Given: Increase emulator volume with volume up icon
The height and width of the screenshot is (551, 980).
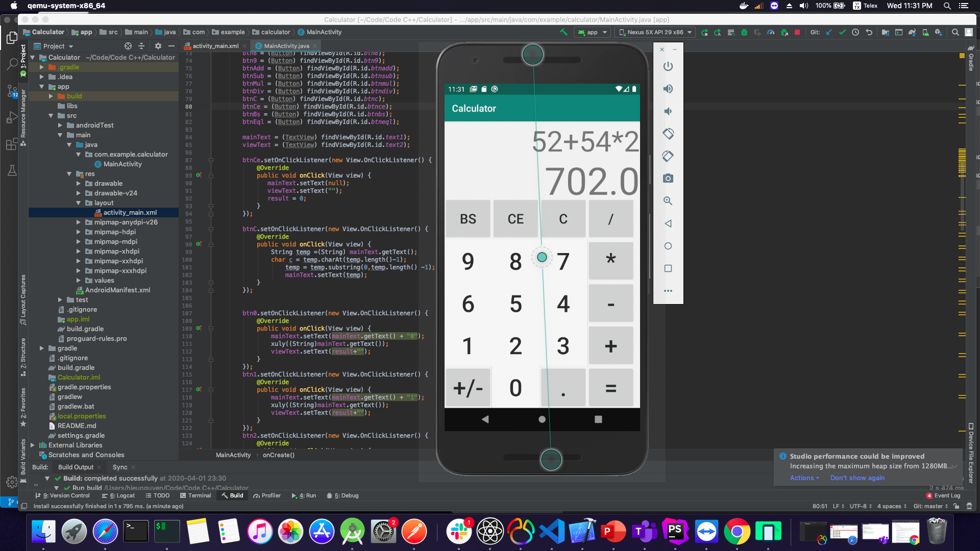Looking at the screenshot, I should (x=668, y=89).
